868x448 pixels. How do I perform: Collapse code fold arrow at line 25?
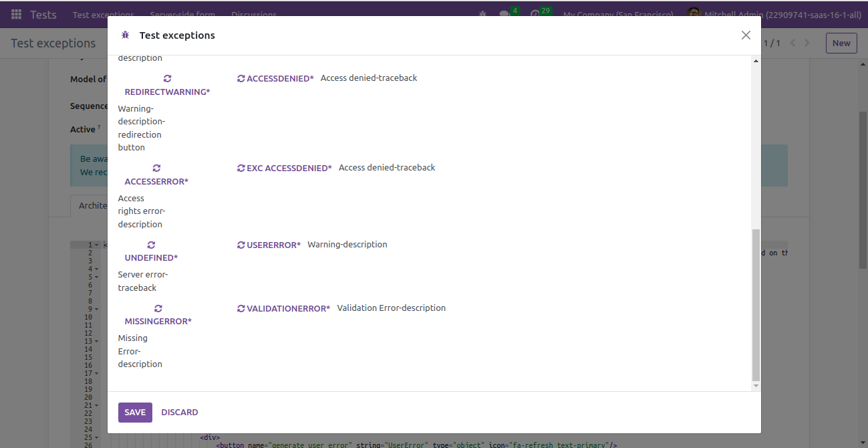coord(97,437)
